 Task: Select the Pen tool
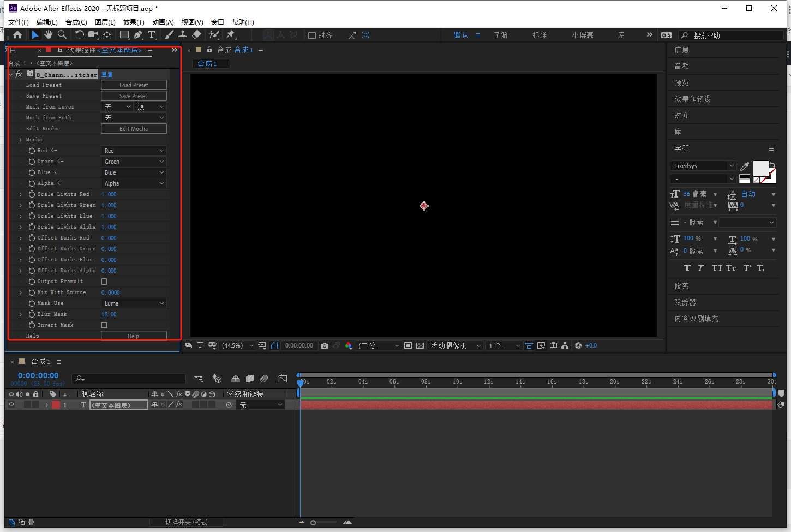(x=138, y=35)
